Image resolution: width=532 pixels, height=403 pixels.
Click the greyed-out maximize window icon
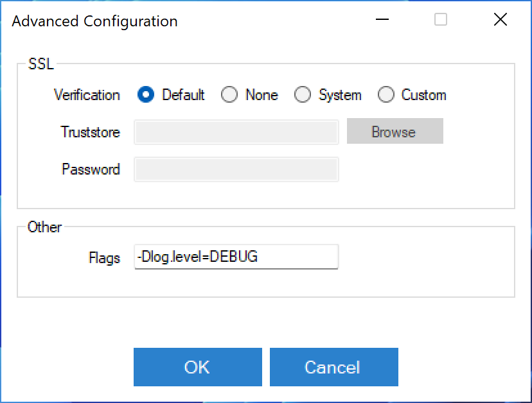pyautogui.click(x=441, y=20)
